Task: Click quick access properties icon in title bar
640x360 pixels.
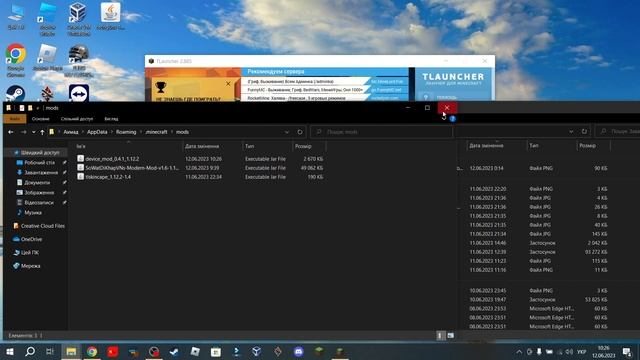Action: click(22, 108)
